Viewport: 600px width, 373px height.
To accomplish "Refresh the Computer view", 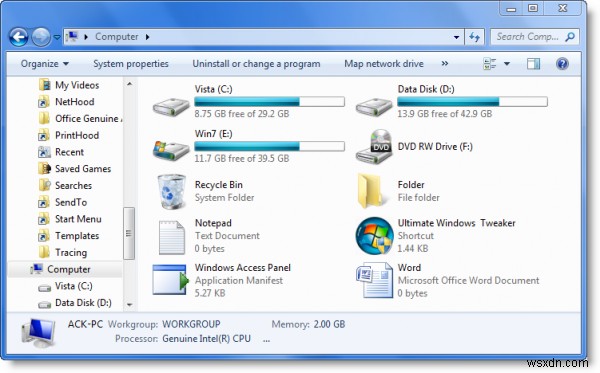I will coord(474,37).
